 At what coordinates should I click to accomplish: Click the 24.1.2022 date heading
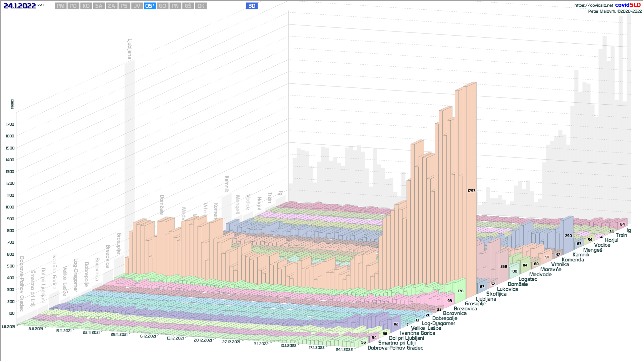[x=19, y=6]
